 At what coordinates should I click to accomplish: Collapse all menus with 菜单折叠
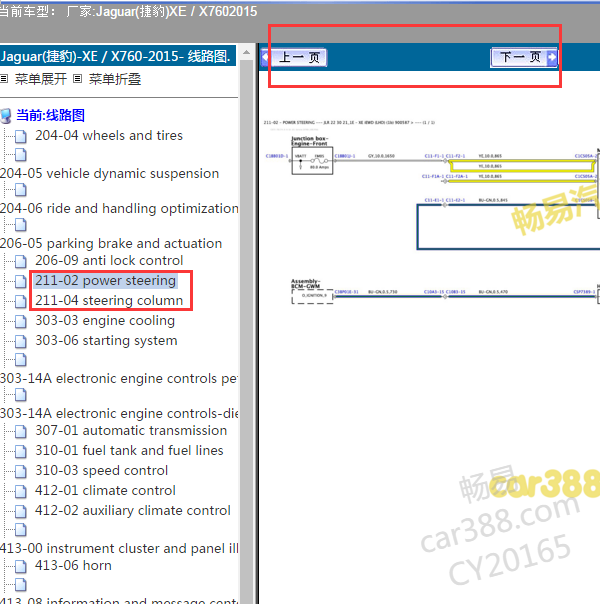115,79
